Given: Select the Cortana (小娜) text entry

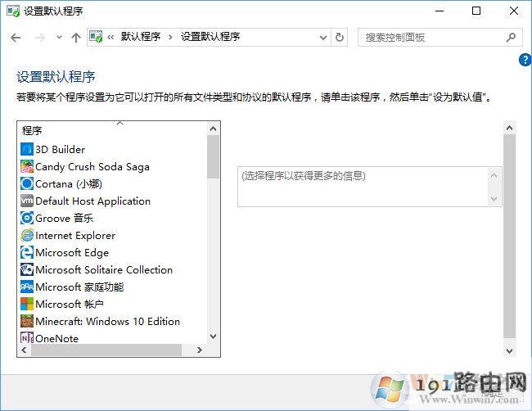Looking at the screenshot, I should click(69, 183).
